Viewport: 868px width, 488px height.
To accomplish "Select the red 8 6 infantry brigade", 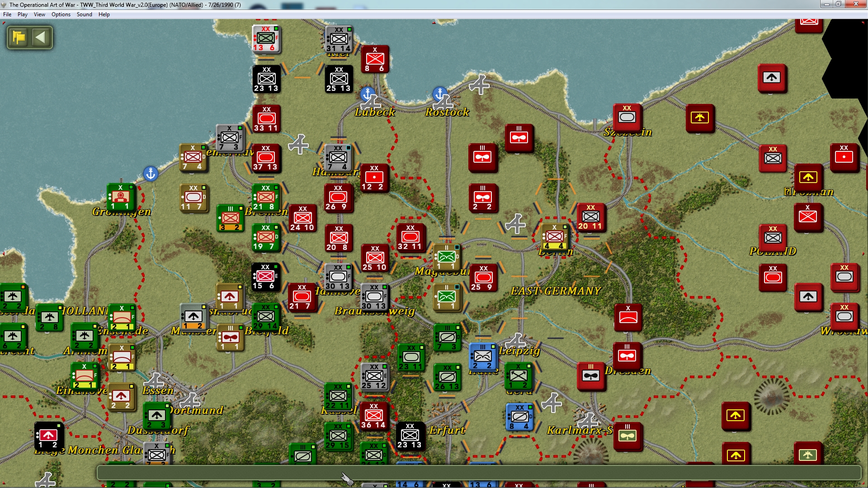I will (375, 59).
